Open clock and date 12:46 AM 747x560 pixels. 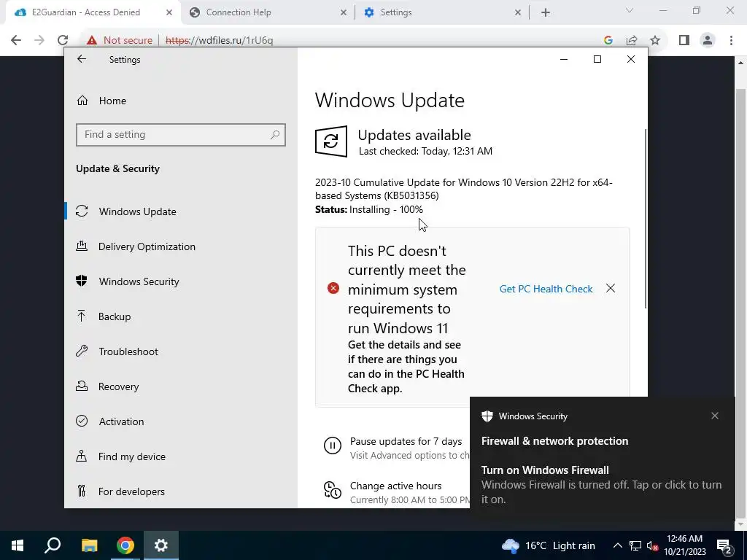[684, 545]
